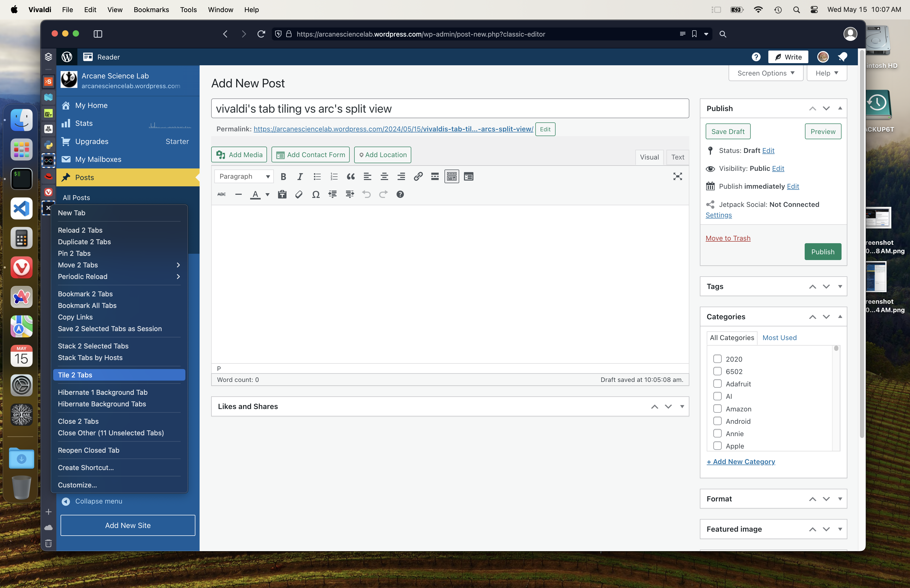Align text center

point(384,176)
